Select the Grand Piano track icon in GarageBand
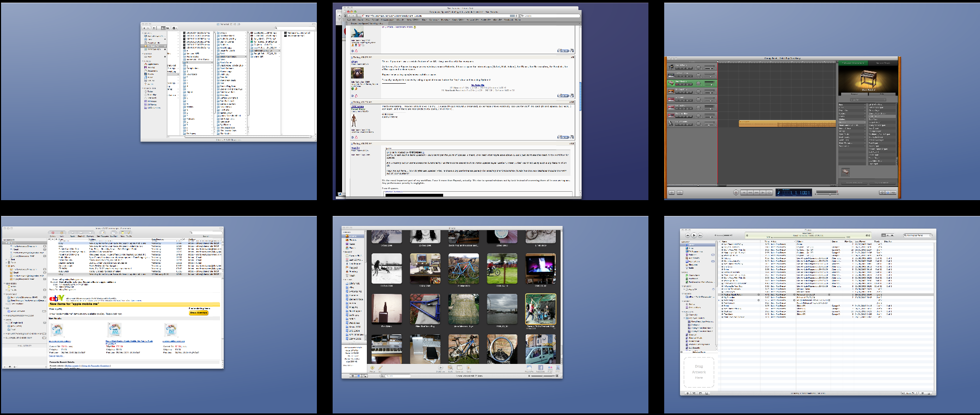This screenshot has height=415, width=980. (x=671, y=67)
